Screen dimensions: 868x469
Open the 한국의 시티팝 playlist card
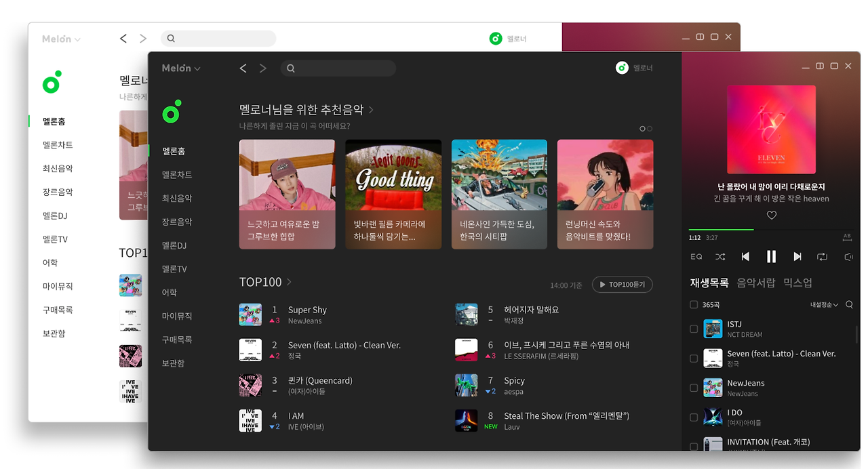pos(499,195)
